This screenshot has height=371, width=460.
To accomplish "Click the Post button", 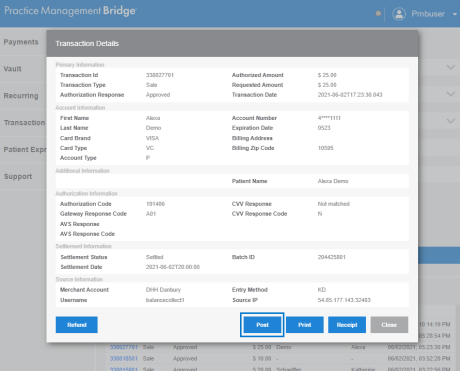I will (262, 325).
